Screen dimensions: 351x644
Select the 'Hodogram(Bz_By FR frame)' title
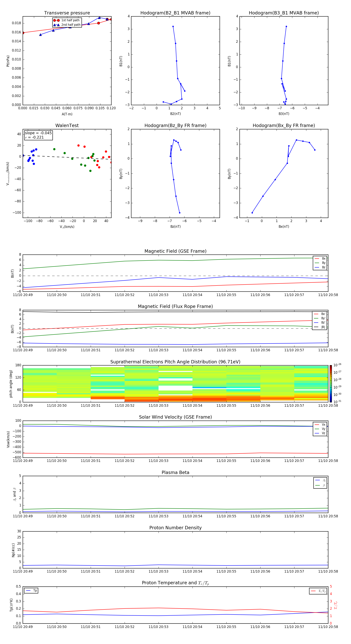(175, 125)
